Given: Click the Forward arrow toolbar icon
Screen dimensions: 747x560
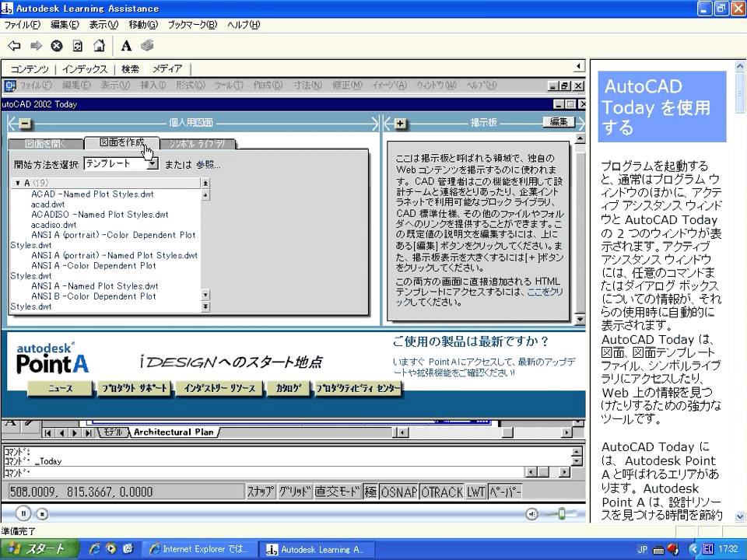Looking at the screenshot, I should pos(36,46).
